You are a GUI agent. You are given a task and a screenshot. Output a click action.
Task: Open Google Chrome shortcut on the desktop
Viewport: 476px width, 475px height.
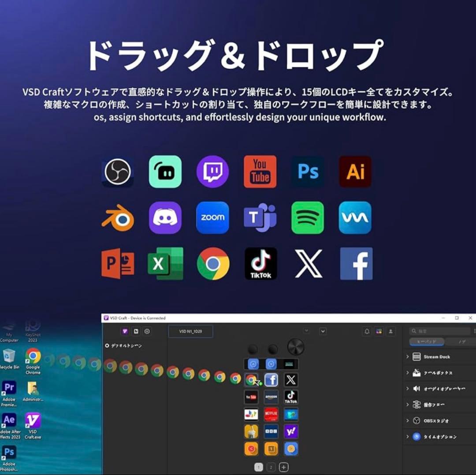[x=33, y=361]
